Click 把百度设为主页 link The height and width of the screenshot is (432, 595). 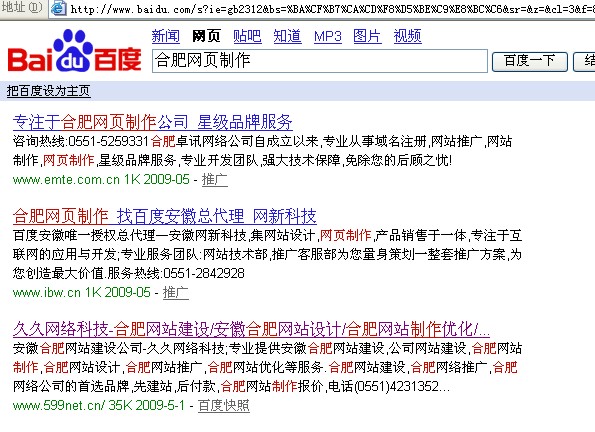(49, 91)
